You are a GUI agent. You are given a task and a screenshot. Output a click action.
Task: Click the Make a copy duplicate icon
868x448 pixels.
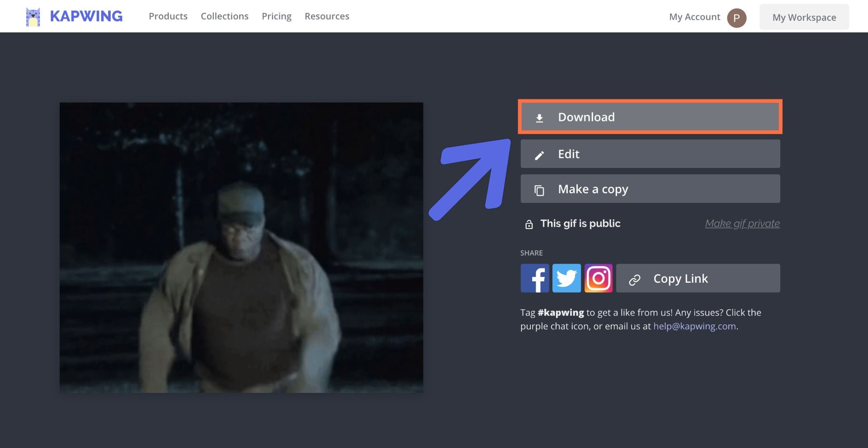539,190
